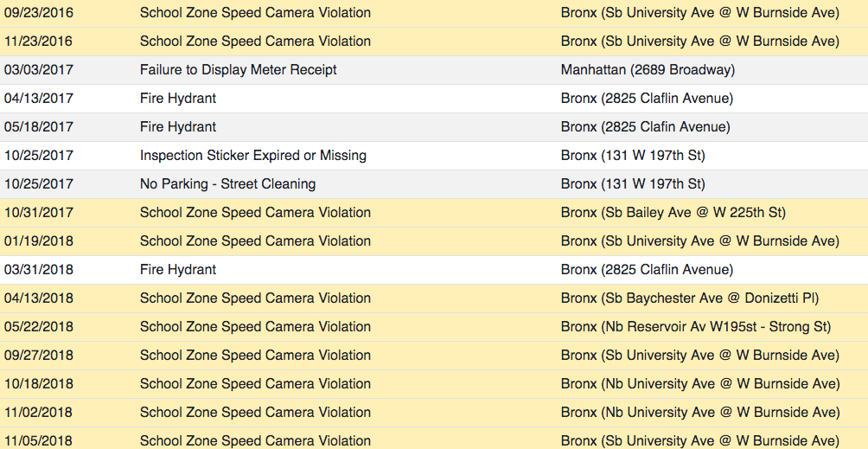Click the 11/02/2018 Nb University Ave location

(x=700, y=413)
